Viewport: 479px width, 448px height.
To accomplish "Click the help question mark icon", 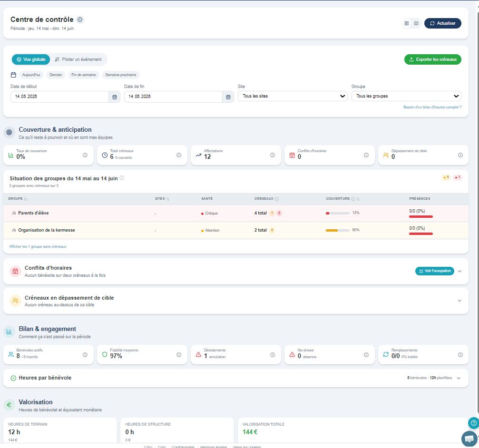I will pos(473,423).
